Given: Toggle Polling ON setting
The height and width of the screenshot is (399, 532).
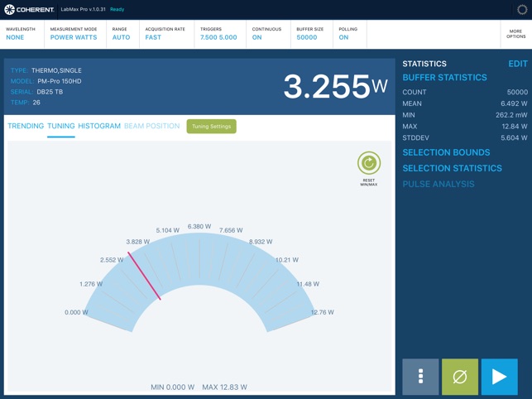Looking at the screenshot, I should [x=348, y=34].
